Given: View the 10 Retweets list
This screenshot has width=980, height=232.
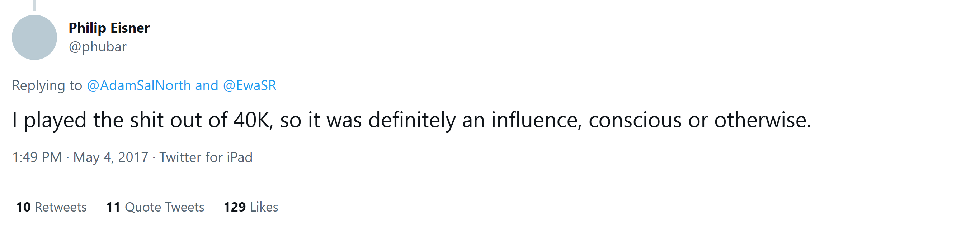Looking at the screenshot, I should 51,207.
